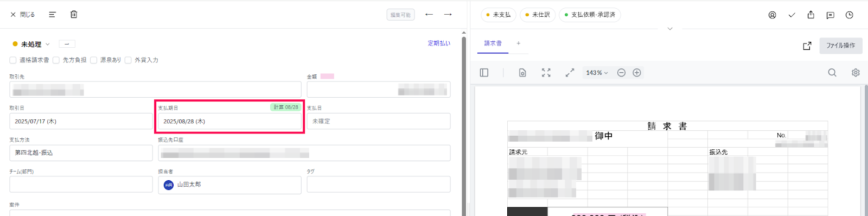The height and width of the screenshot is (216, 868).
Task: Open the comments speech-bubble icon
Action: (830, 15)
